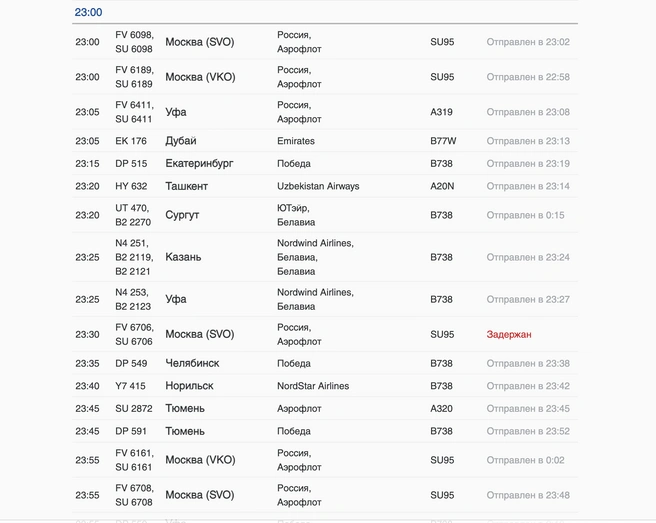This screenshot has width=656, height=523.
Task: Click the Уфа flight FV 6411 row
Action: (x=325, y=112)
